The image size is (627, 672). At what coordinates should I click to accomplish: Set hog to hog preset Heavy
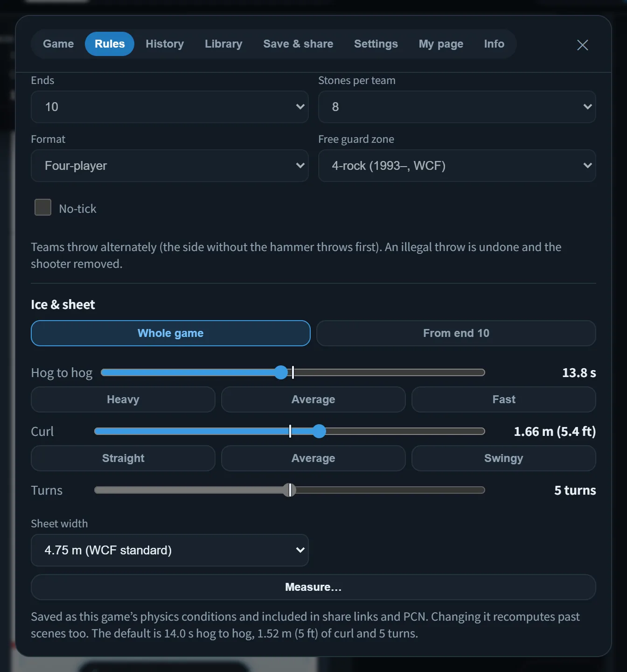[x=123, y=399]
